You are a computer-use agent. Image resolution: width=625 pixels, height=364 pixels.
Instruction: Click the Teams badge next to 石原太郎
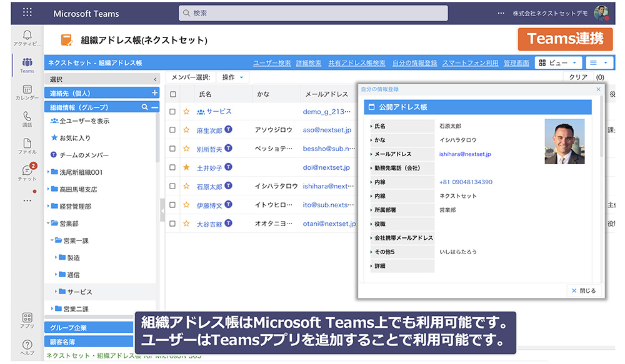[228, 185]
